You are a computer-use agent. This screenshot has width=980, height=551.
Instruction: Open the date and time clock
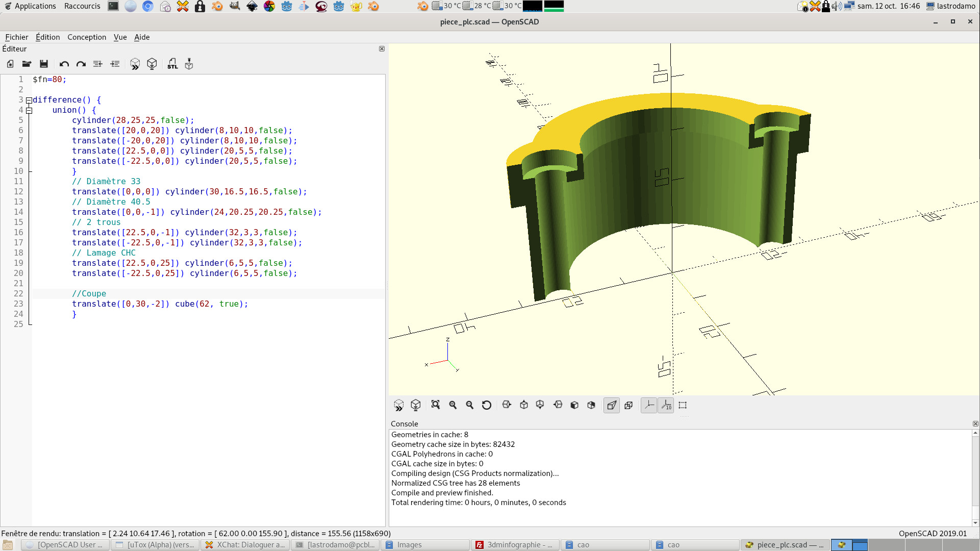888,6
